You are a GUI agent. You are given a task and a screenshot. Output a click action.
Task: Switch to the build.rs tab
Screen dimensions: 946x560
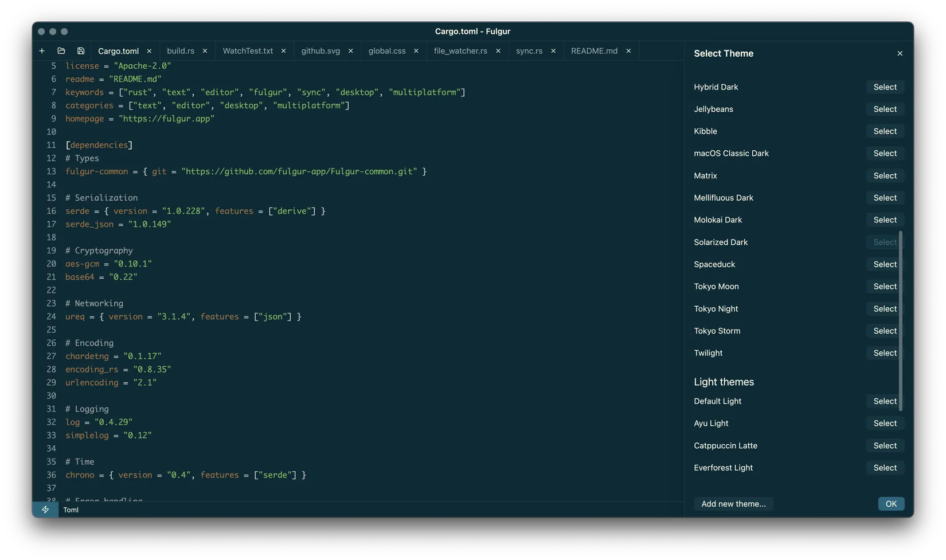tap(180, 50)
